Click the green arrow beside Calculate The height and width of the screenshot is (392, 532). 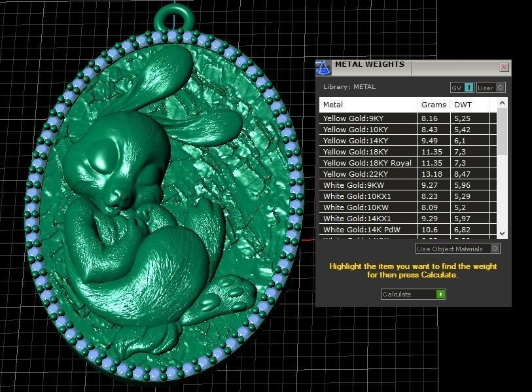pos(441,294)
